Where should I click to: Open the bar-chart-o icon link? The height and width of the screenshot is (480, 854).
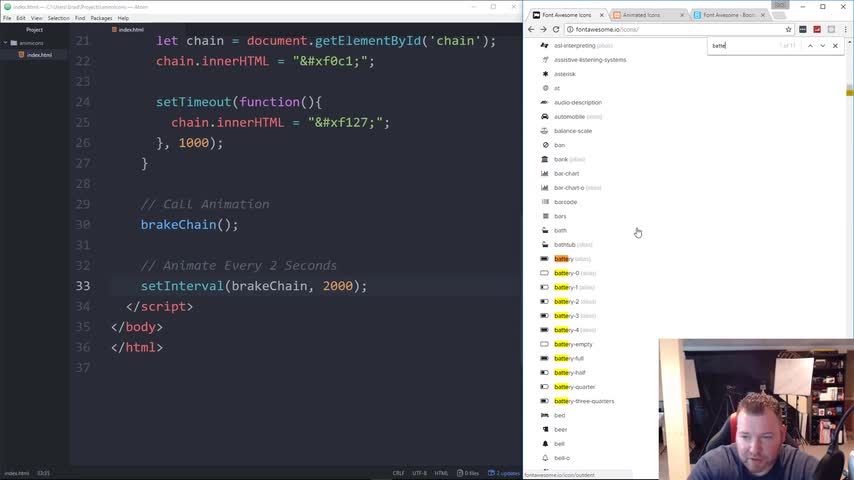[569, 187]
